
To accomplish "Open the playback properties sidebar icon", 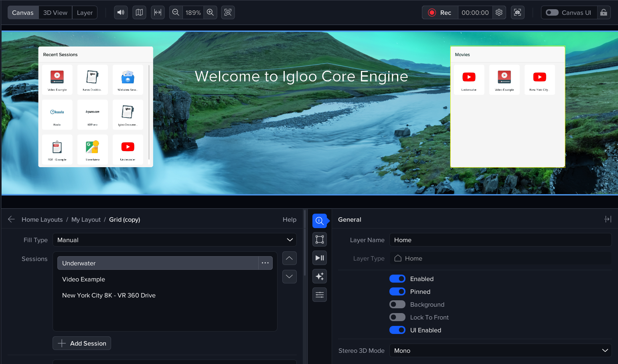I will pos(320,258).
